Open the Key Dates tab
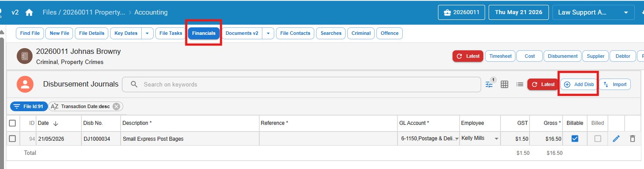The image size is (644, 169). point(126,33)
